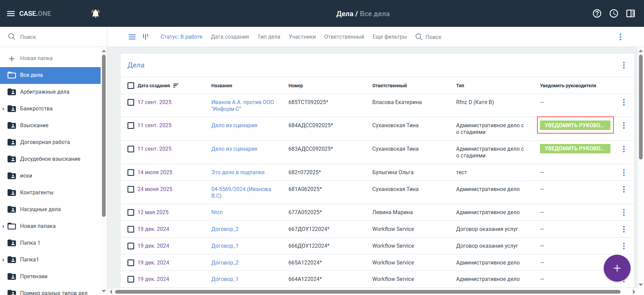Open the notifications bell
The image size is (644, 295).
pyautogui.click(x=96, y=13)
